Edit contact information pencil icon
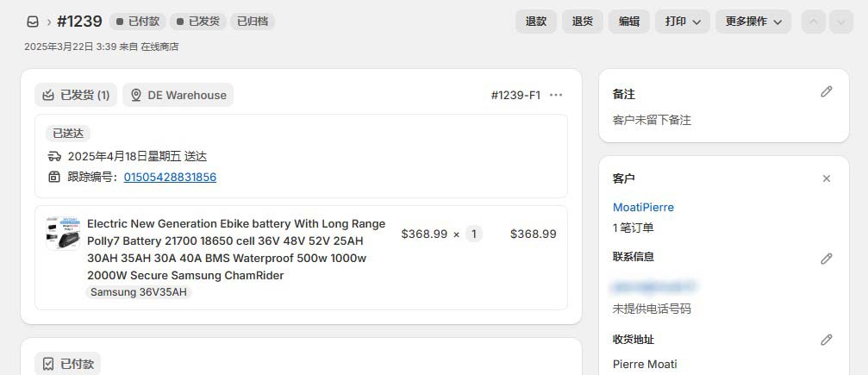Viewport: 868px width, 375px height. 826,259
